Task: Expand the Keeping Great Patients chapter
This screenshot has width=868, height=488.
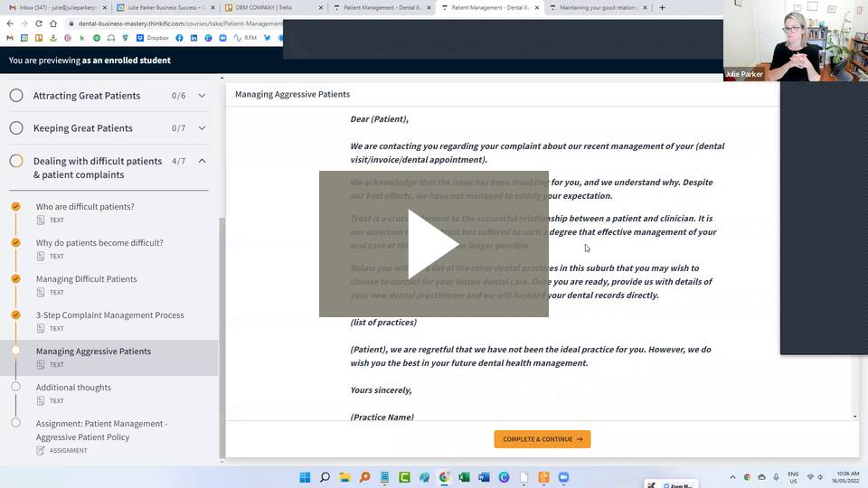Action: [x=202, y=128]
